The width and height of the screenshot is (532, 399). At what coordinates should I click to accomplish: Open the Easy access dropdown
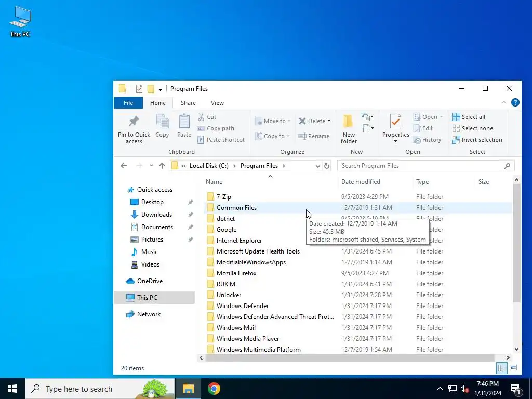[367, 128]
